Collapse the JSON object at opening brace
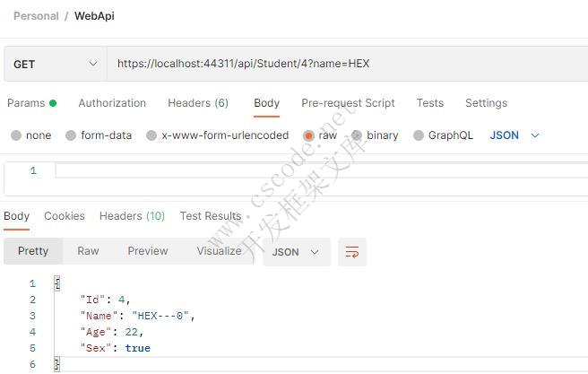This screenshot has height=374, width=588. click(57, 283)
